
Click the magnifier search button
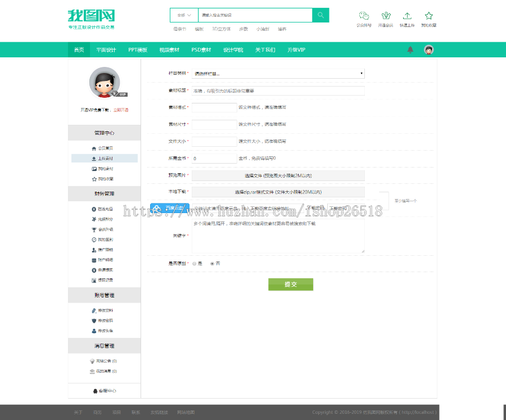coord(320,15)
